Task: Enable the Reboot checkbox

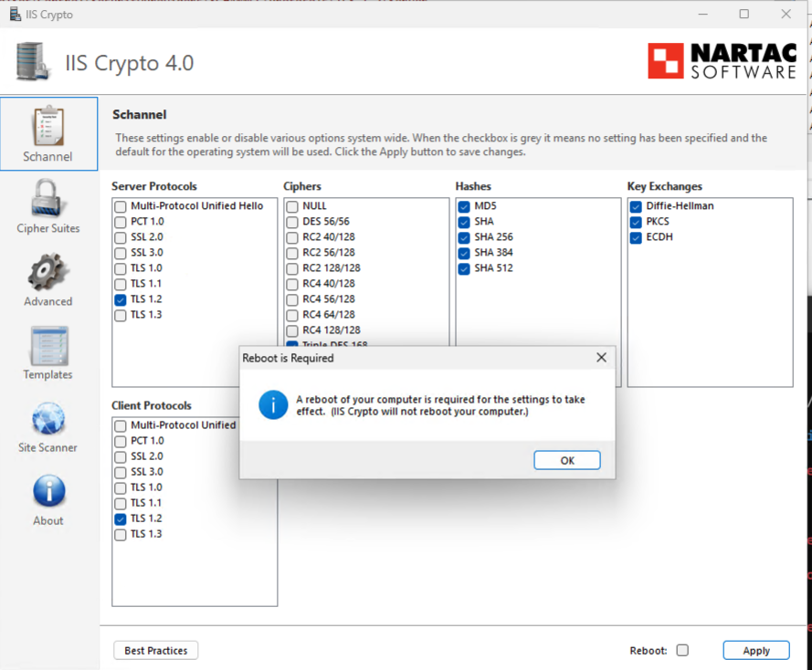Action: click(682, 651)
